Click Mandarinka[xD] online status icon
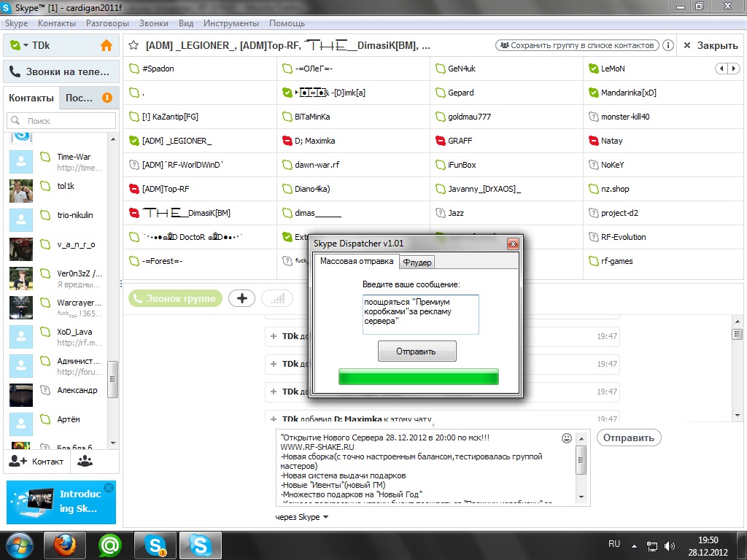Image resolution: width=747 pixels, height=560 pixels. pos(594,93)
